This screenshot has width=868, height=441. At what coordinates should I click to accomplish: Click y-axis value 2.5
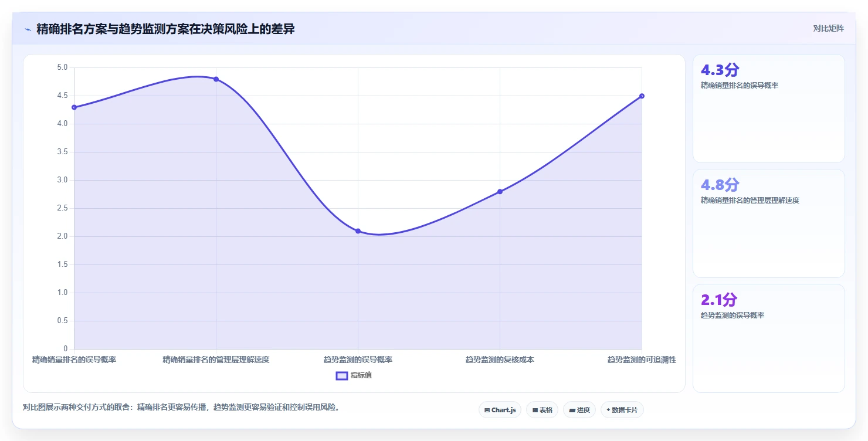(x=62, y=208)
